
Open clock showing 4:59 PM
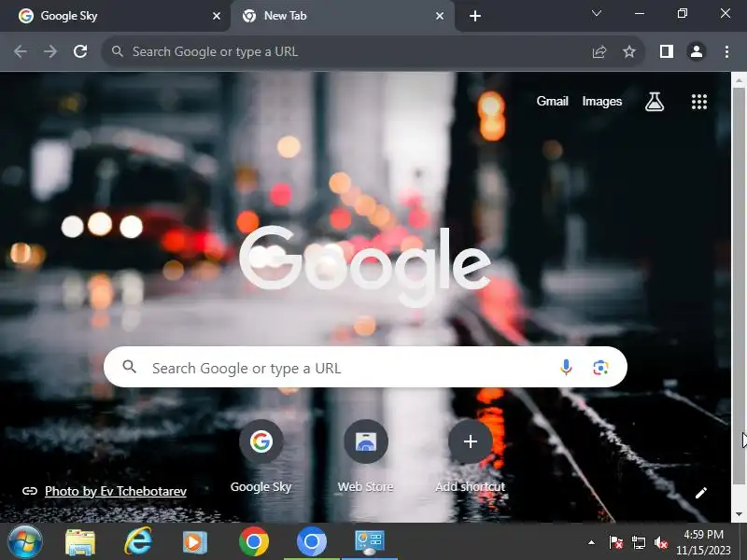(x=703, y=542)
